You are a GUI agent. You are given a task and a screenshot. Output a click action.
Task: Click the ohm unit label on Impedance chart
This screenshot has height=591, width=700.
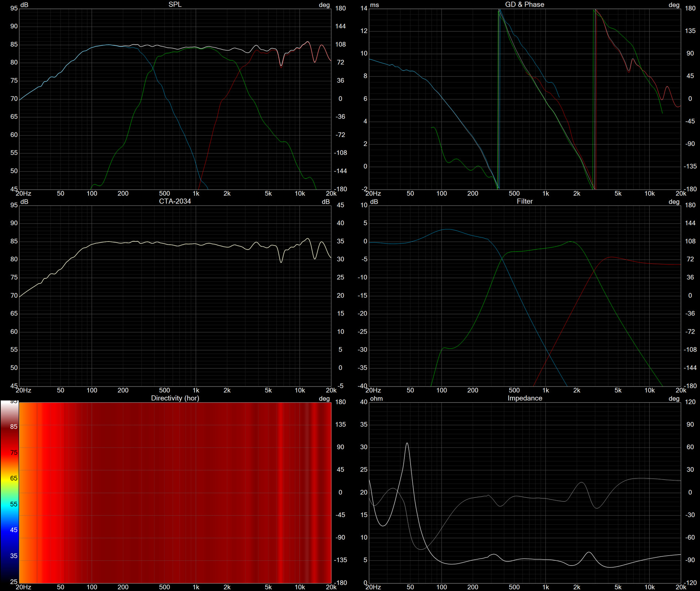pyautogui.click(x=376, y=398)
